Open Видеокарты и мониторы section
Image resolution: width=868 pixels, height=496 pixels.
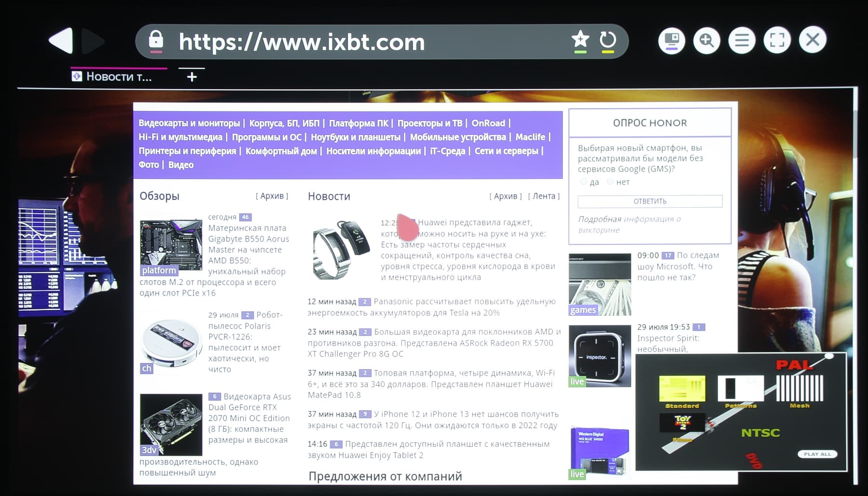tap(189, 123)
